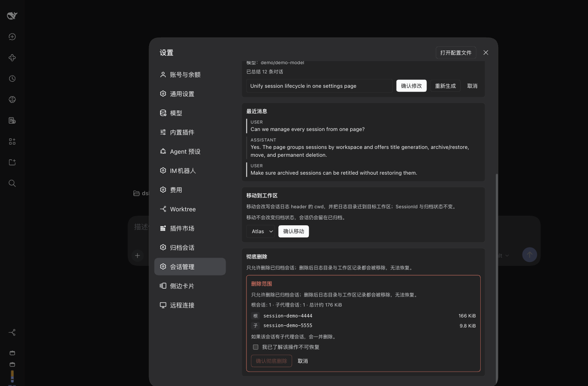Open 账号与余额 settings section

(190, 75)
